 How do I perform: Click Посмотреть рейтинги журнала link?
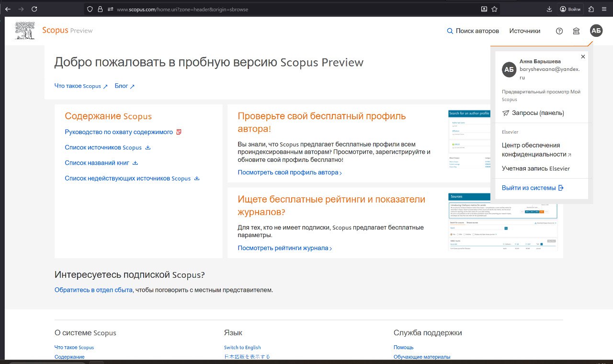click(283, 248)
